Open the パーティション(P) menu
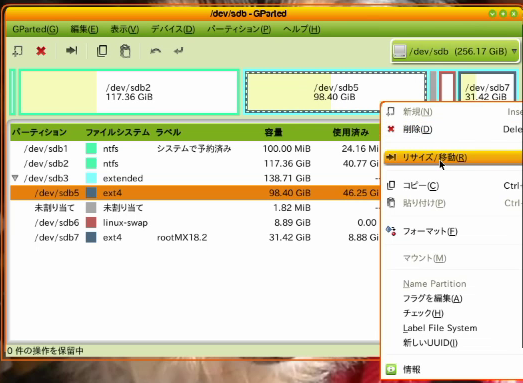 click(x=239, y=29)
